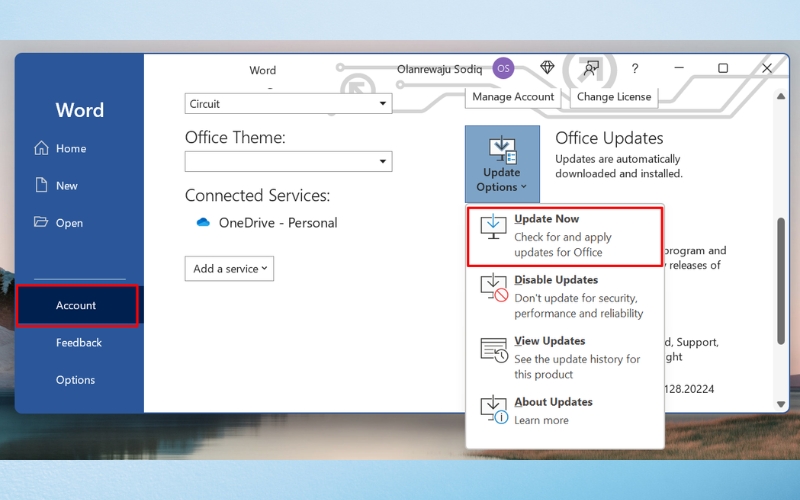This screenshot has width=800, height=500.
Task: Click the scrollbar down arrow
Action: (x=781, y=404)
